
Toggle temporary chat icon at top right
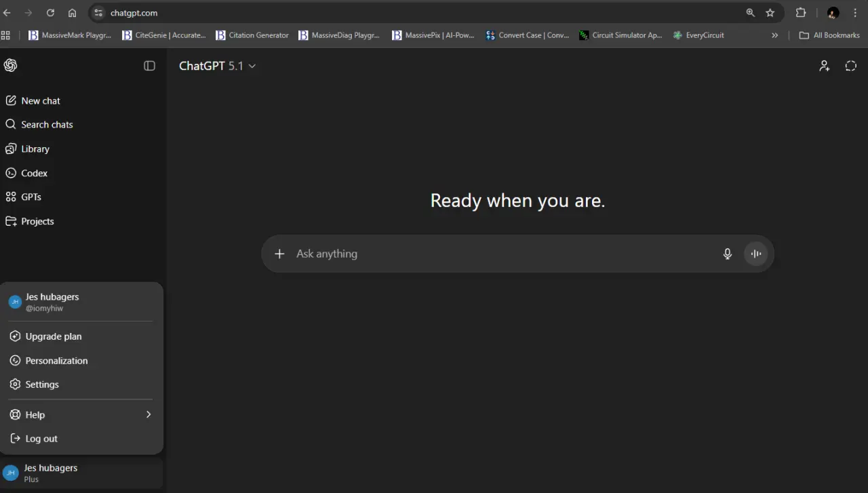[851, 66]
